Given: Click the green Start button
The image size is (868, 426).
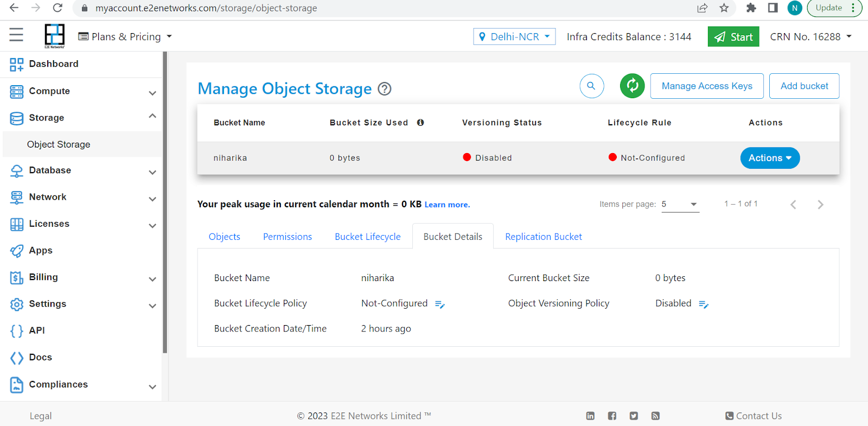Looking at the screenshot, I should 733,36.
